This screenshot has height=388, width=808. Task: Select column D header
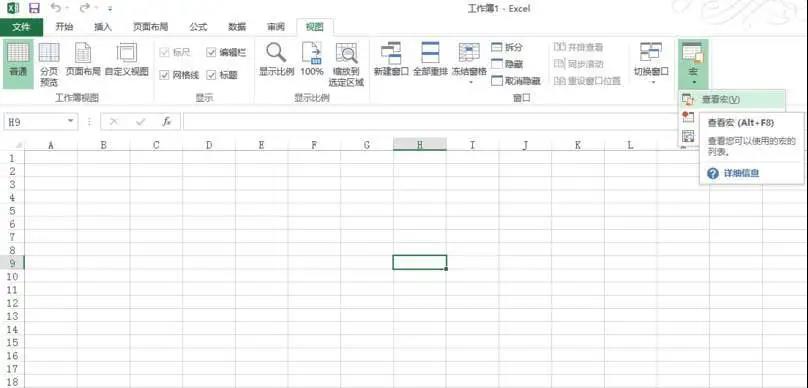[x=209, y=145]
